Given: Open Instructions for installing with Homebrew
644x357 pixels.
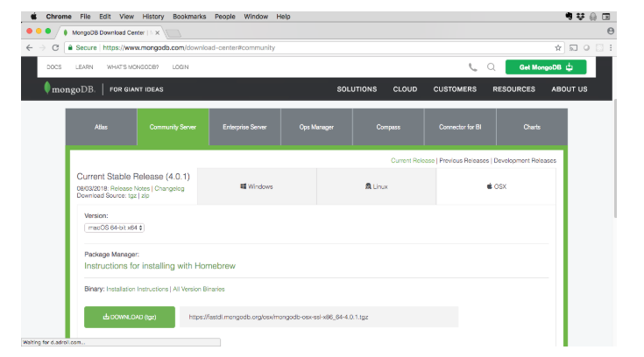Looking at the screenshot, I should point(159,266).
